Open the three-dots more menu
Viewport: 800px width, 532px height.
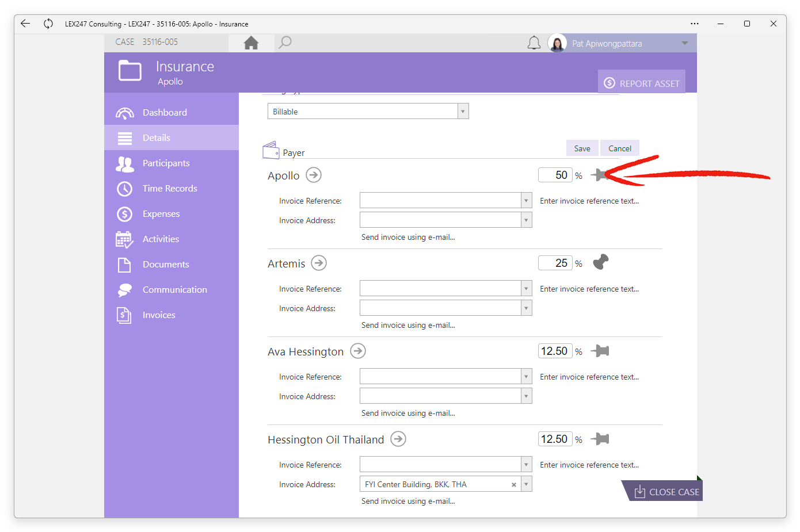tap(695, 24)
